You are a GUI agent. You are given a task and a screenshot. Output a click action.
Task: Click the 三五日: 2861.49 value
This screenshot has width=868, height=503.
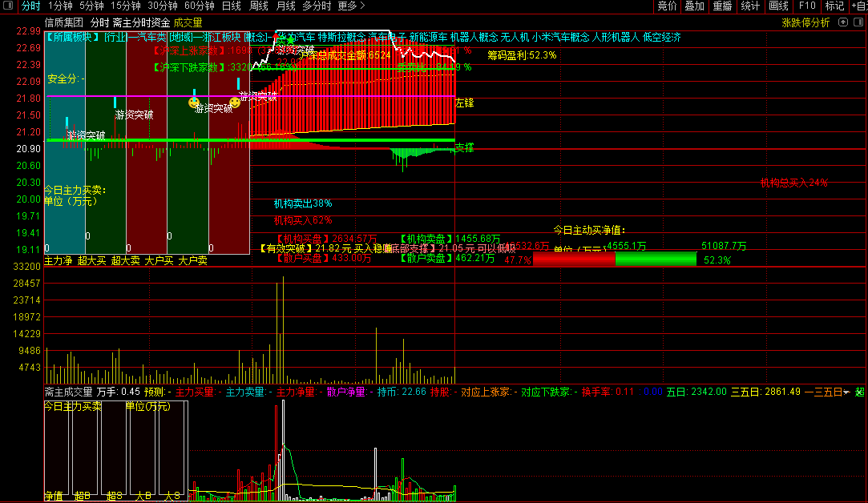click(x=765, y=392)
